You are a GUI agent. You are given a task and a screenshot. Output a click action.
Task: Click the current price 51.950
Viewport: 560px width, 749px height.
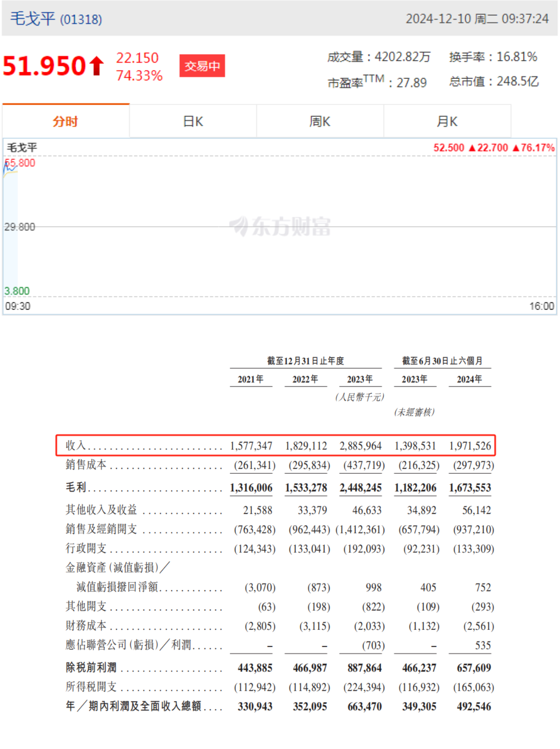click(x=44, y=66)
